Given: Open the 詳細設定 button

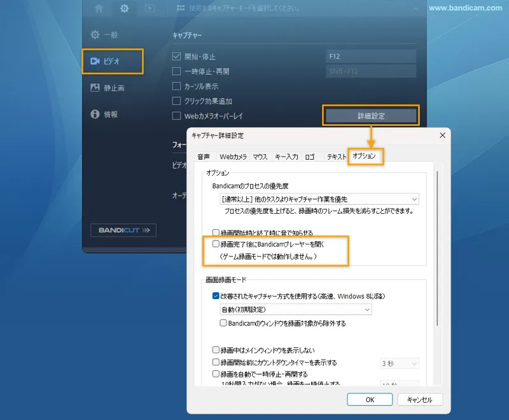Looking at the screenshot, I should click(x=371, y=116).
